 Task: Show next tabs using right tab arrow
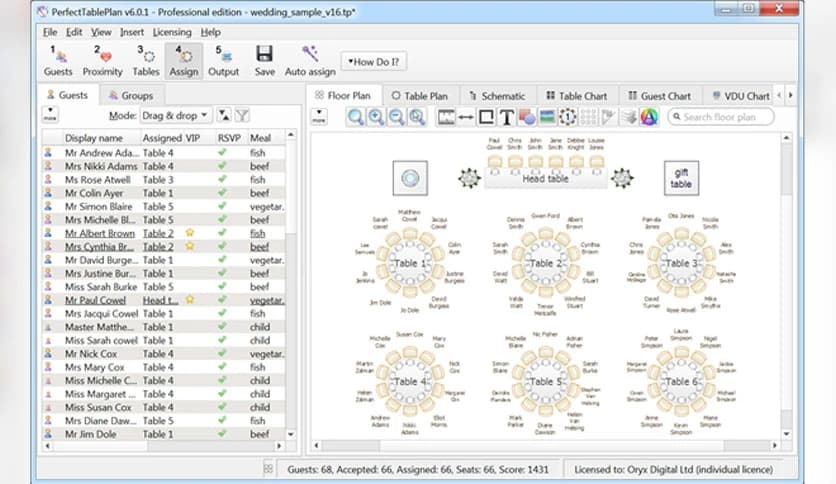click(x=791, y=95)
